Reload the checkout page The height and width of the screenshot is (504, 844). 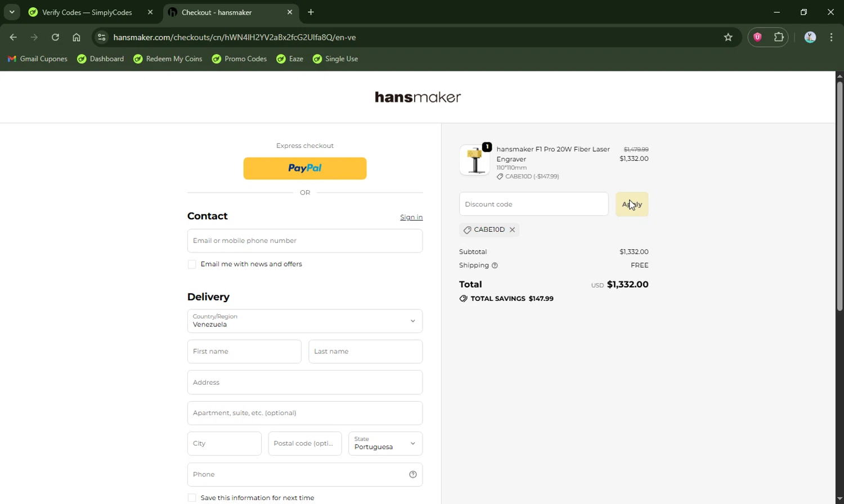(x=55, y=37)
